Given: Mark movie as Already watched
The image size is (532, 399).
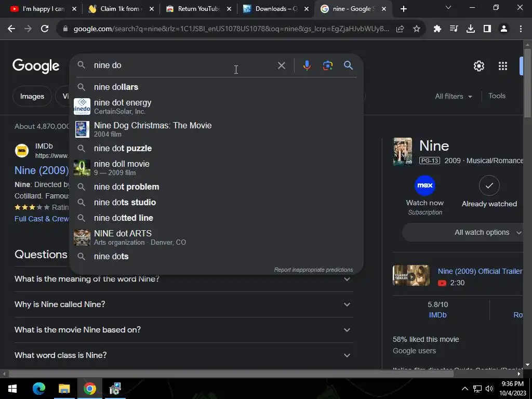Looking at the screenshot, I should tap(489, 185).
